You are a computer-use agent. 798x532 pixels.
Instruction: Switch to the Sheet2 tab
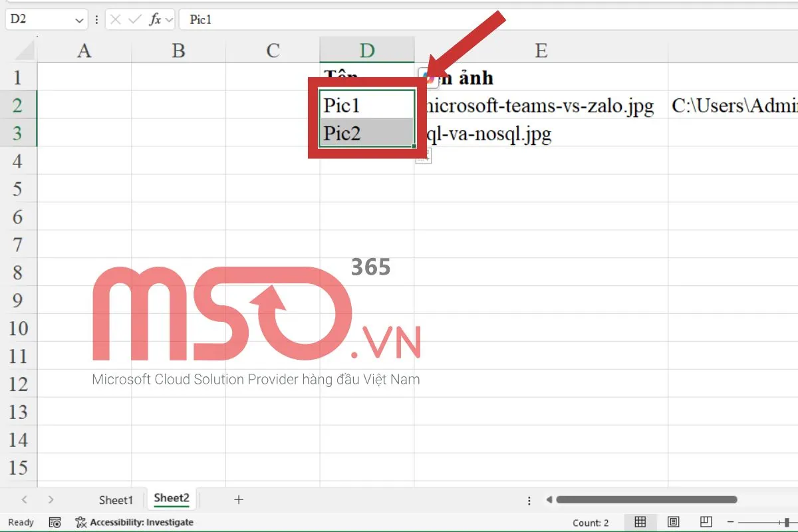(171, 497)
